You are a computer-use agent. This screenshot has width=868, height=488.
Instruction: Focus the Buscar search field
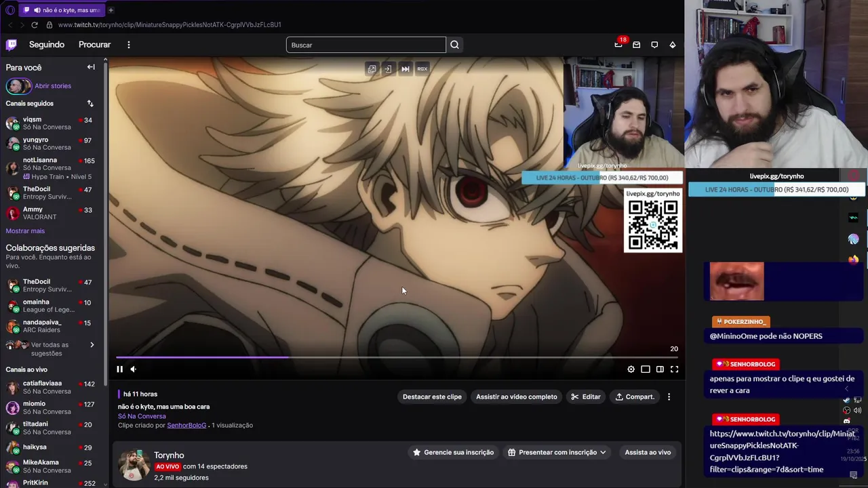(x=366, y=45)
